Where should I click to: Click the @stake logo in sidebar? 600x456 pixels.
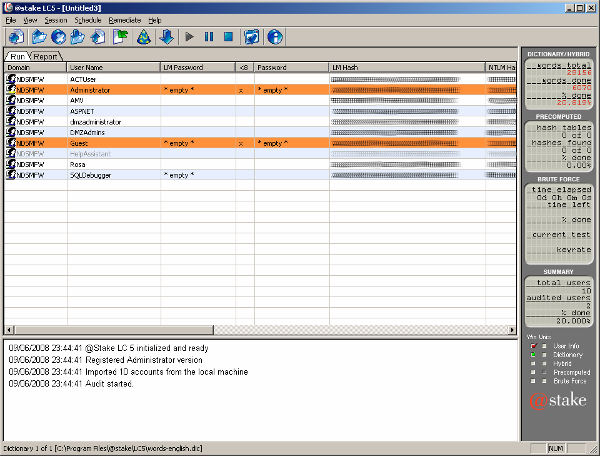(x=558, y=400)
